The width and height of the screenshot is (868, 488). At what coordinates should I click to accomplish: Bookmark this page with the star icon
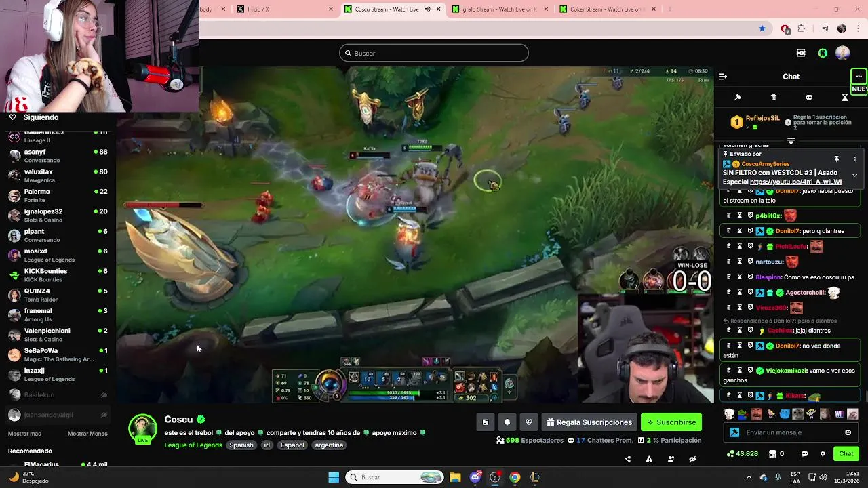[x=762, y=28]
